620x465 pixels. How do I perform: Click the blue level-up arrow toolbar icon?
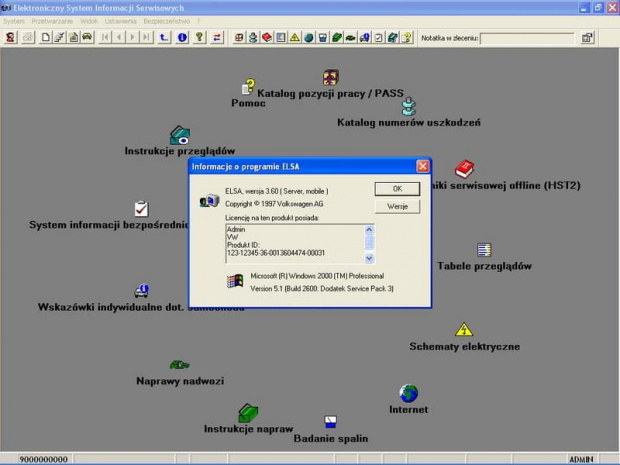[x=163, y=38]
